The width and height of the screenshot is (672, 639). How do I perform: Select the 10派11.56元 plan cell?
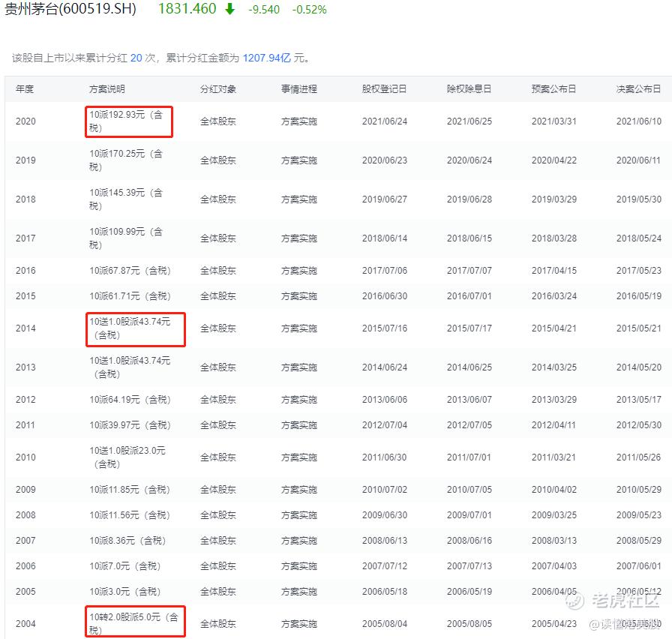point(130,515)
